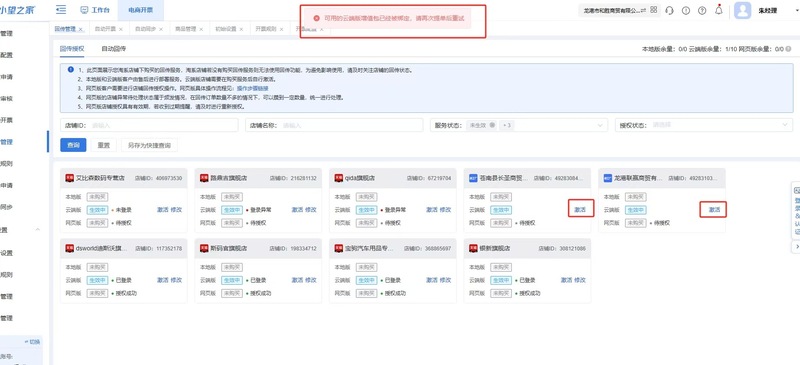The image size is (800, 365).
Task: Focus the 店铺ID input field
Action: point(149,125)
